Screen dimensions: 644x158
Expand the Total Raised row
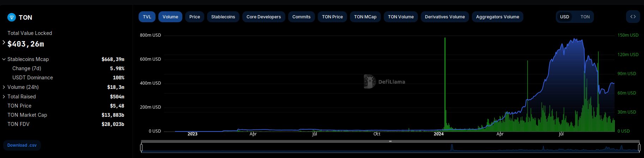(4, 97)
